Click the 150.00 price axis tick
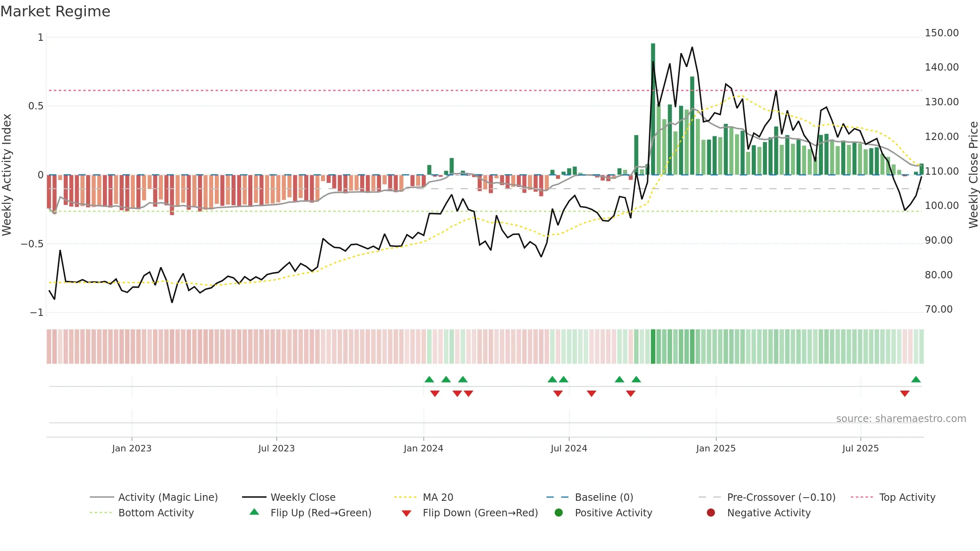This screenshot has height=551, width=980. 942,33
